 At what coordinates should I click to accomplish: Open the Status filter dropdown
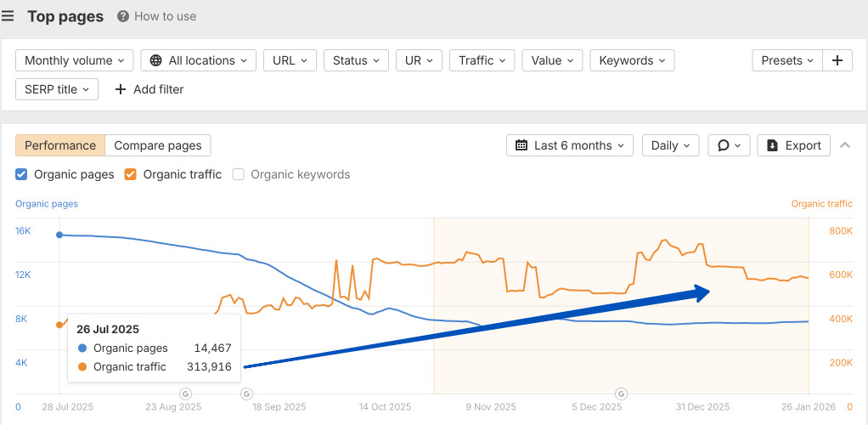pos(356,60)
